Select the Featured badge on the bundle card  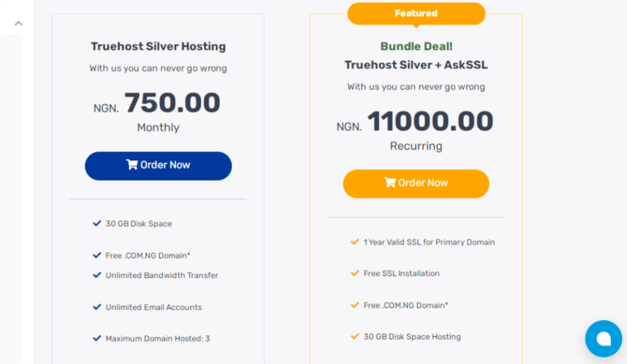(x=416, y=13)
